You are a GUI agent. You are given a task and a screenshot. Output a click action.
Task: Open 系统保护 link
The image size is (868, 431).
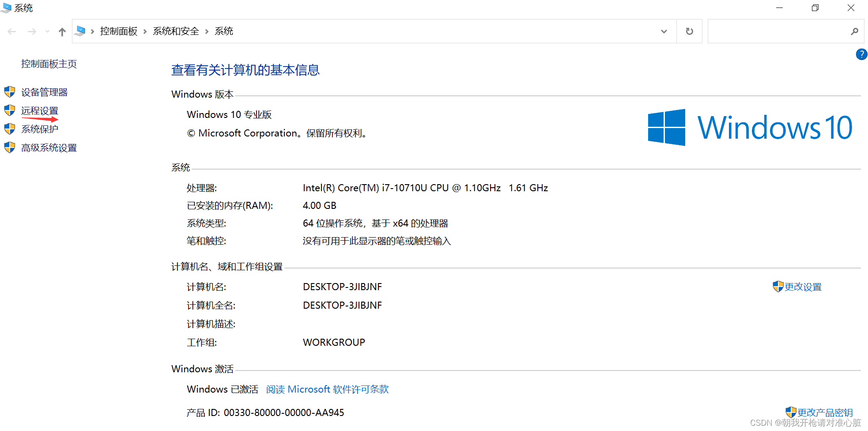pos(40,129)
